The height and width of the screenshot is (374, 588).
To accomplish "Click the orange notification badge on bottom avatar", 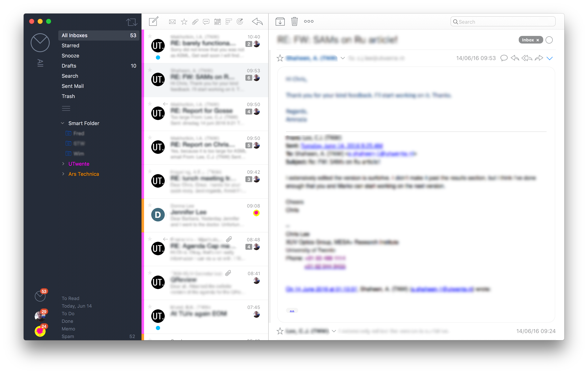I will (x=43, y=327).
